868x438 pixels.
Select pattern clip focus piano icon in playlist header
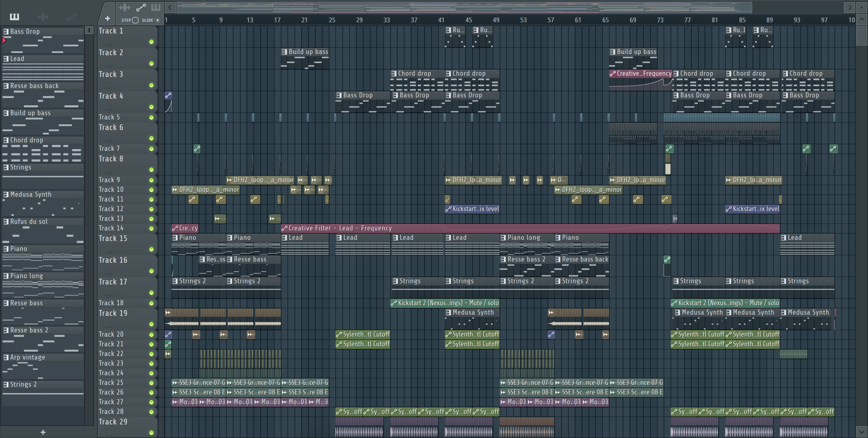[x=155, y=8]
